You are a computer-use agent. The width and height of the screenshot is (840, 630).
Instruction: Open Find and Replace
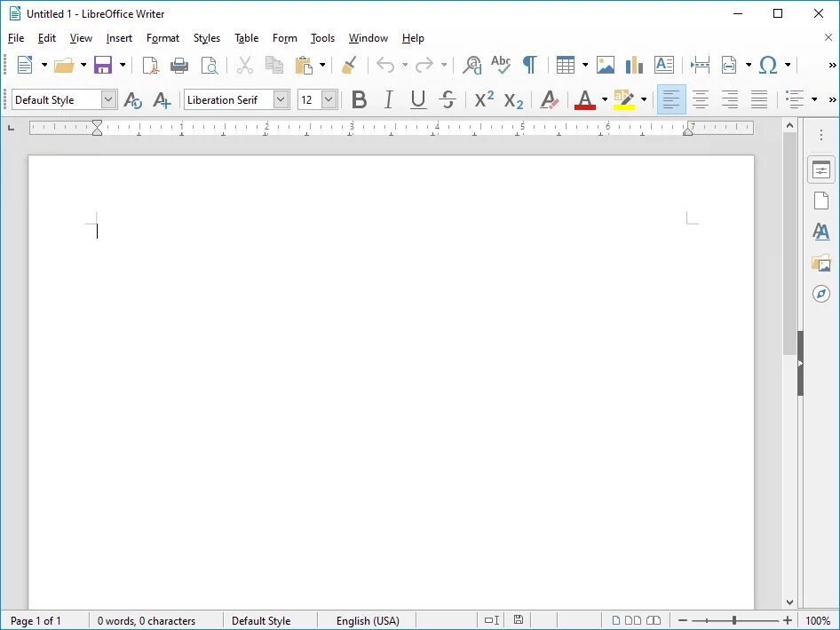point(472,65)
